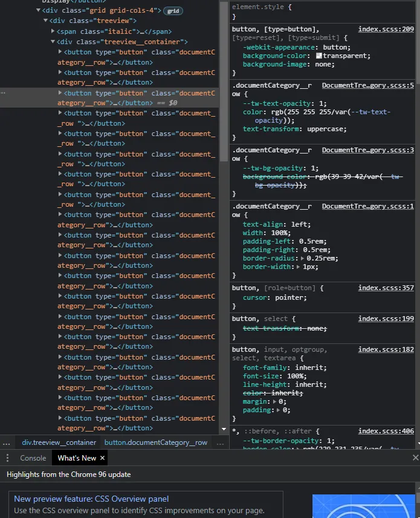This screenshot has width=420, height=518.
Task: Expand the margin shorthand property
Action: tap(276, 401)
